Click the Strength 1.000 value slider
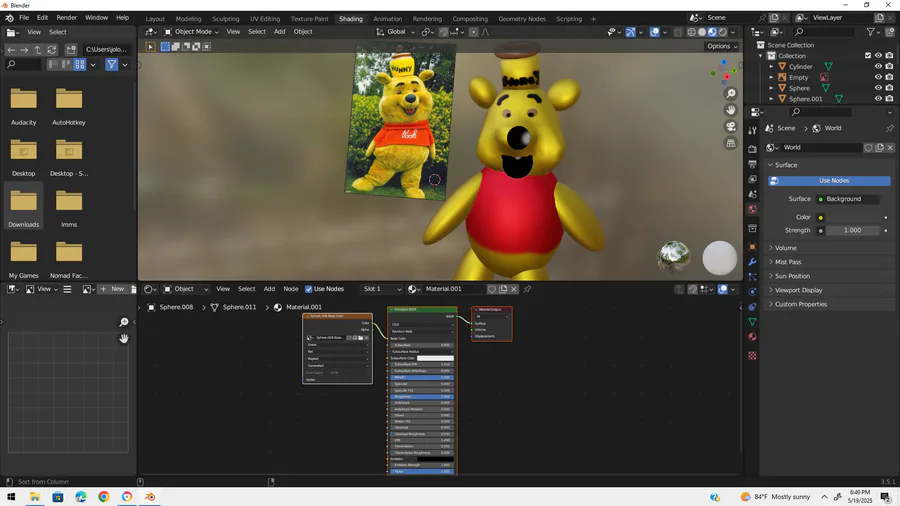900x506 pixels. (852, 231)
